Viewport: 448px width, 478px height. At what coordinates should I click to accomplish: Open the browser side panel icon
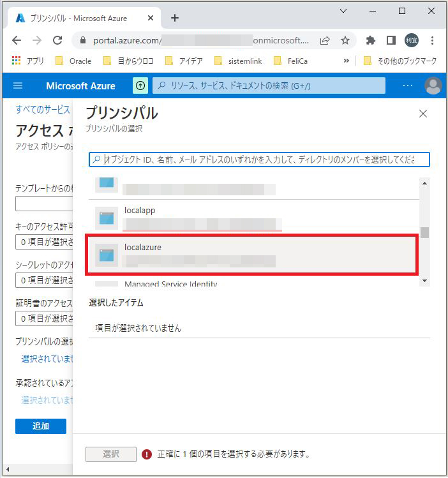(391, 40)
